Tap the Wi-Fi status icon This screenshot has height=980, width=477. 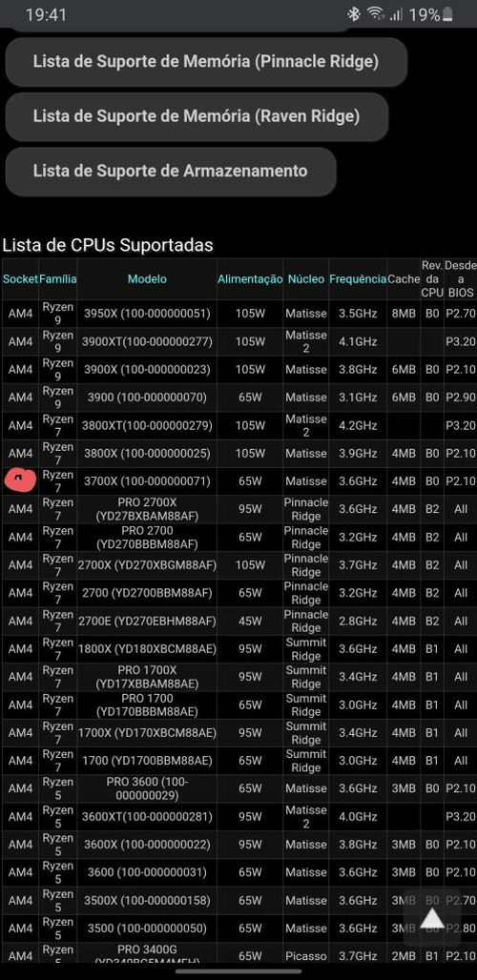coord(375,13)
